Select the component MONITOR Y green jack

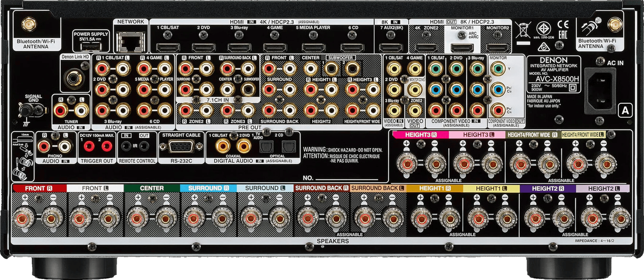pos(498,69)
